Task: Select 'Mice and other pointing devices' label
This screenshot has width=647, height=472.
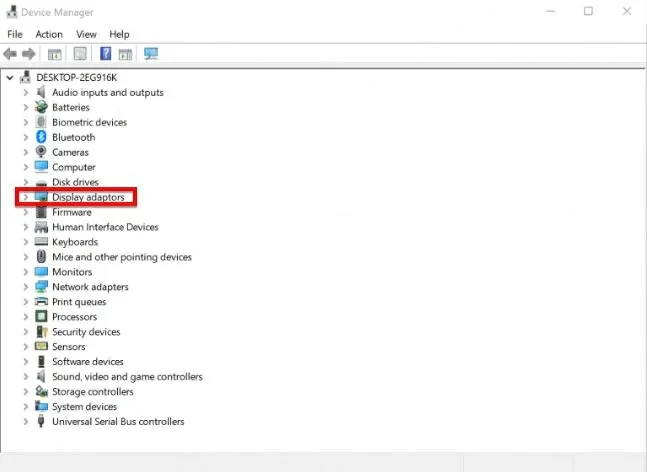Action: click(x=122, y=257)
